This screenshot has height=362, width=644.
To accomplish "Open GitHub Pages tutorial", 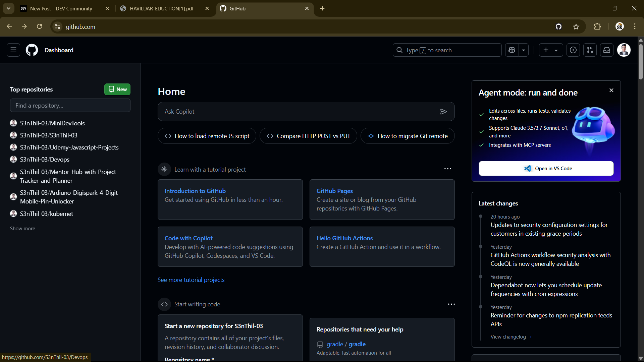I will click(x=334, y=191).
